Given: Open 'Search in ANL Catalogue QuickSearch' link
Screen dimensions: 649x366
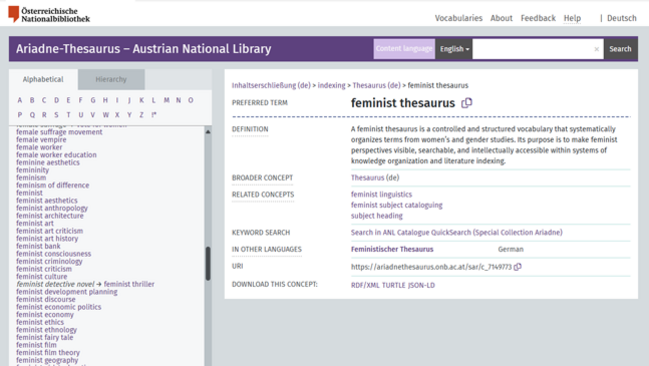Looking at the screenshot, I should click(457, 232).
